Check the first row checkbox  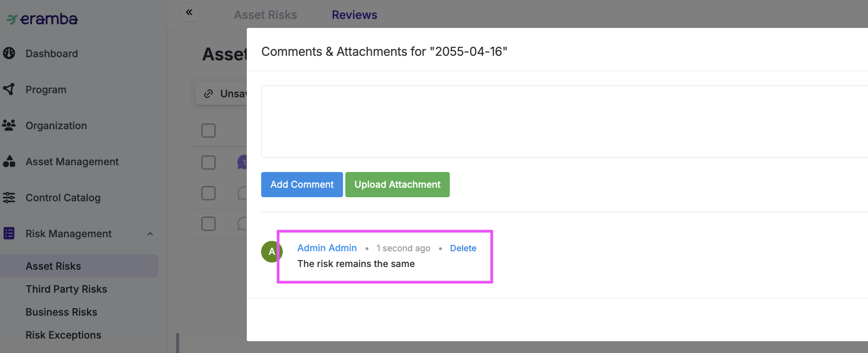208,163
